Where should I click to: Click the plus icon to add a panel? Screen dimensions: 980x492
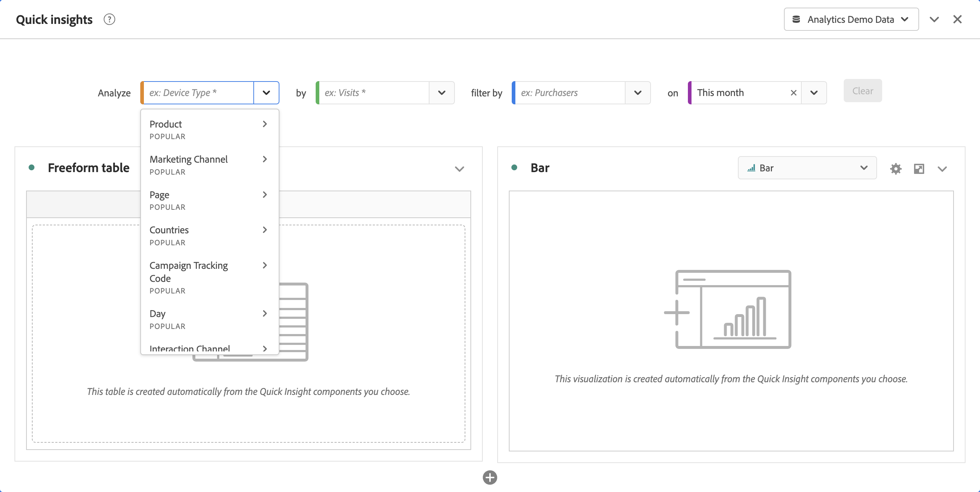coord(490,477)
